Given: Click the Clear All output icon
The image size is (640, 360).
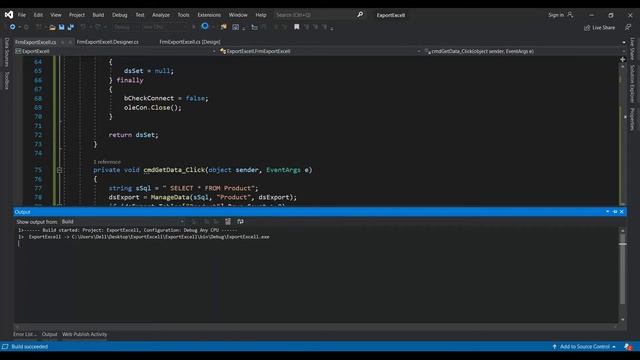Looking at the screenshot, I should pos(228,222).
